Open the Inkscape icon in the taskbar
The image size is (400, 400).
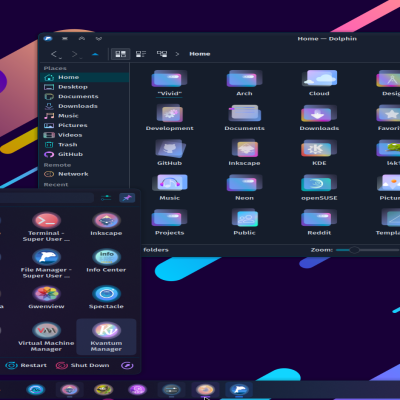pyautogui.click(x=69, y=389)
